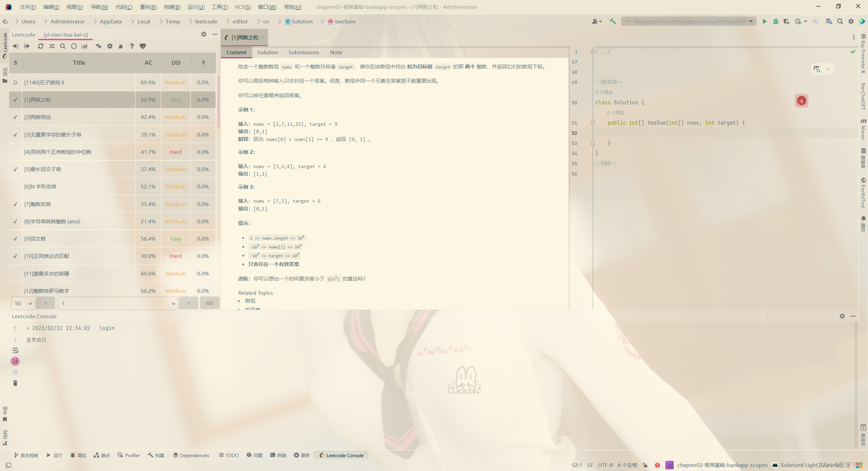Viewport: 868px width, 471px height.
Task: Toggle the Leetcode tool window sidebar button
Action: (5, 46)
